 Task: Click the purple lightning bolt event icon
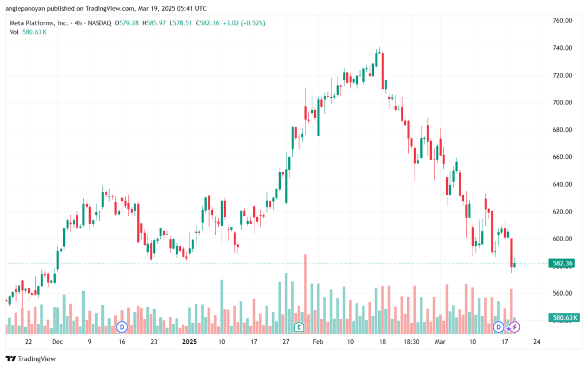[x=514, y=327]
